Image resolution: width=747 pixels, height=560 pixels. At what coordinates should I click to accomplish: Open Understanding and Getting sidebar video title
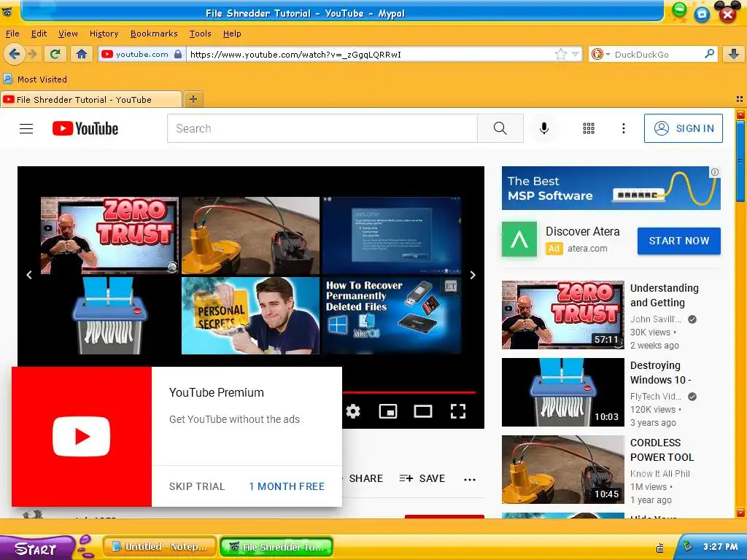tap(664, 295)
